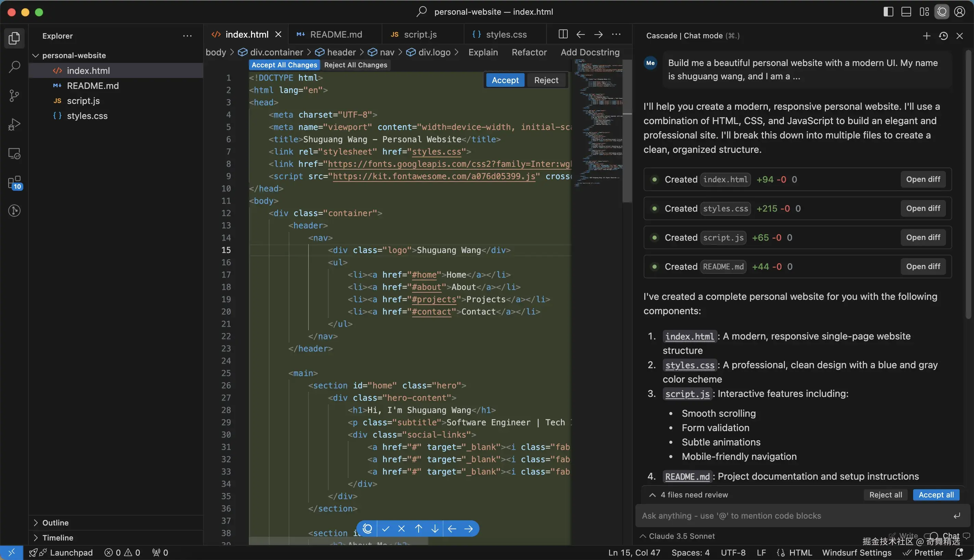Open diff for styles.css
This screenshot has height=560, width=974.
point(923,209)
